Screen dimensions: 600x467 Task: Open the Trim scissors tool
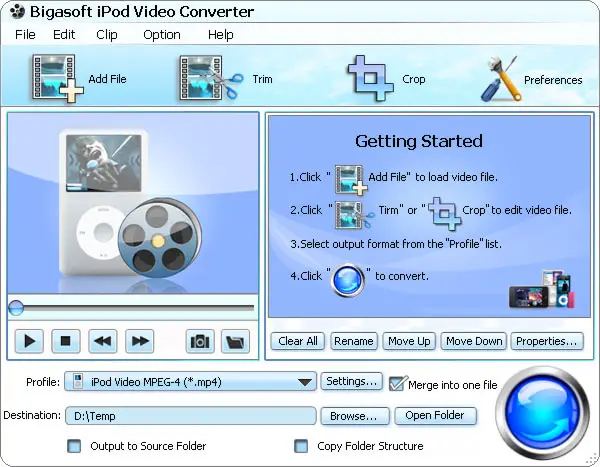coord(211,78)
